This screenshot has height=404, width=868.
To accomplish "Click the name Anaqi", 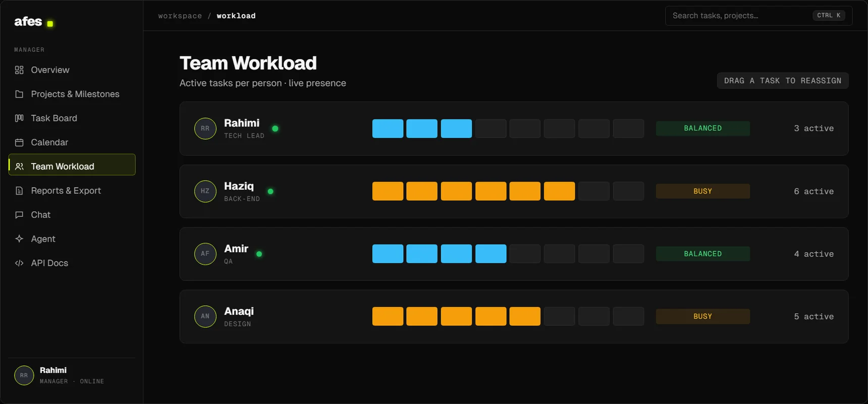I will pyautogui.click(x=239, y=311).
